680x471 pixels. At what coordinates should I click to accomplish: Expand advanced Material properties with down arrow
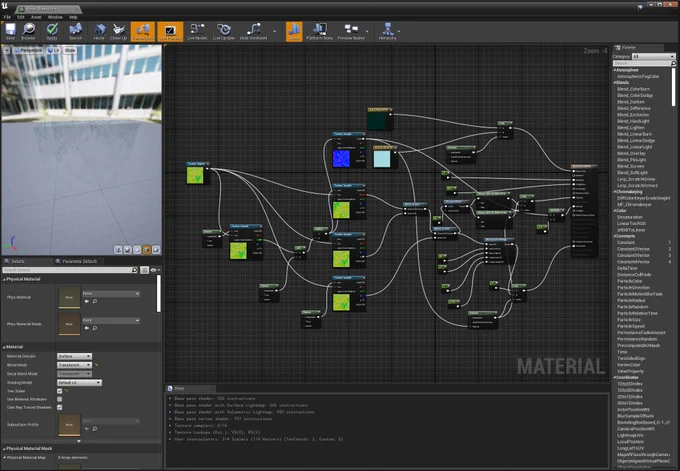(x=78, y=441)
